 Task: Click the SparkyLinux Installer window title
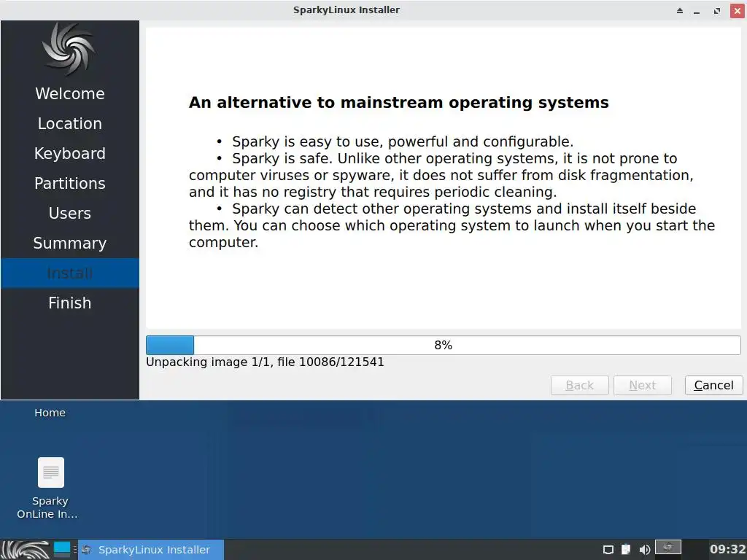point(347,10)
